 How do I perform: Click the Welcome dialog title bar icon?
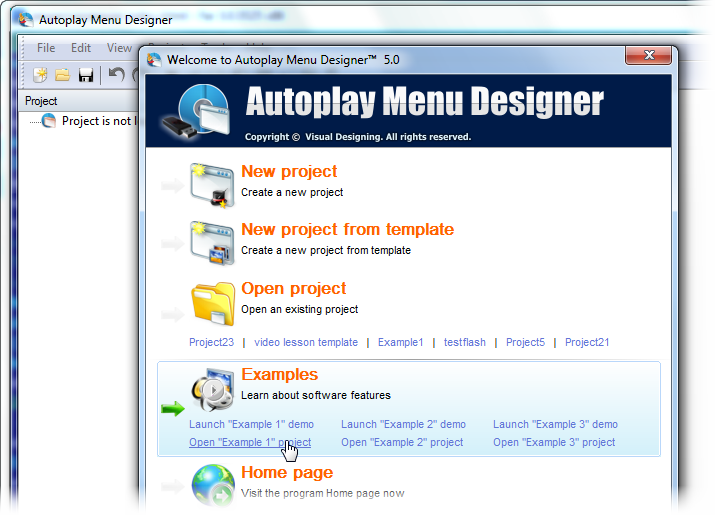tap(154, 60)
